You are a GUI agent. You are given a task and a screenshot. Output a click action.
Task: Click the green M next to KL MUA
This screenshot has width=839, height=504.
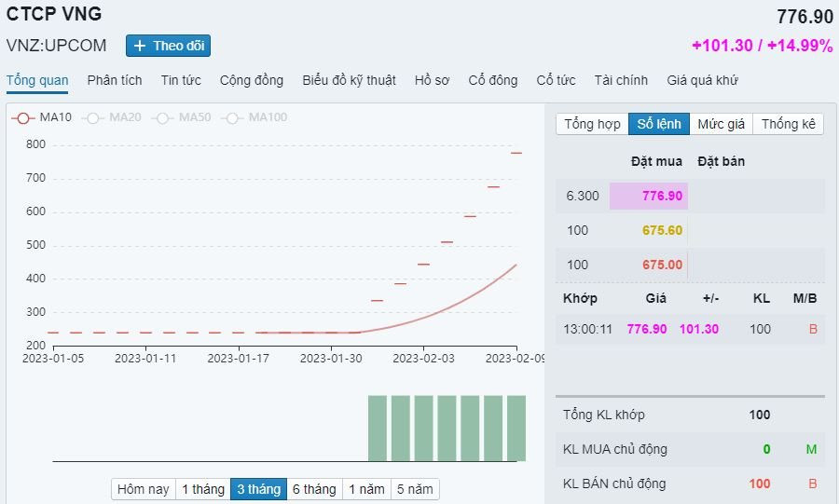coord(811,449)
